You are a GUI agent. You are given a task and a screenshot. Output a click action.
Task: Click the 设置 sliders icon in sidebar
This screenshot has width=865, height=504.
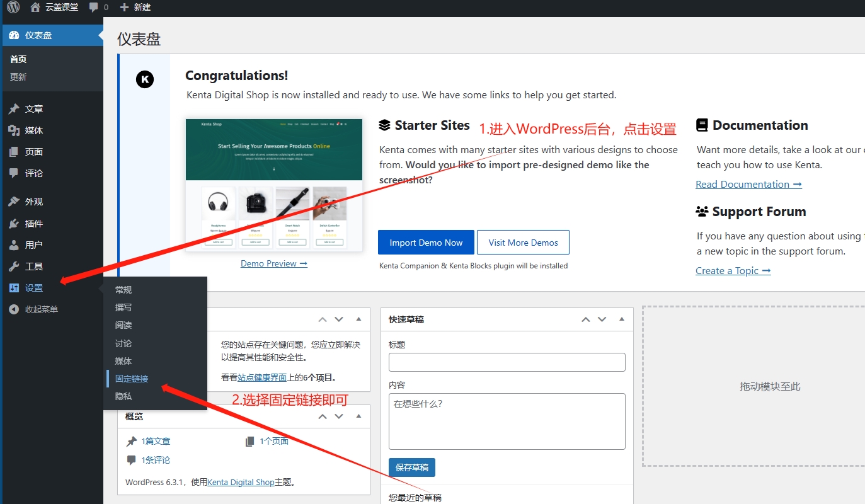(x=14, y=288)
